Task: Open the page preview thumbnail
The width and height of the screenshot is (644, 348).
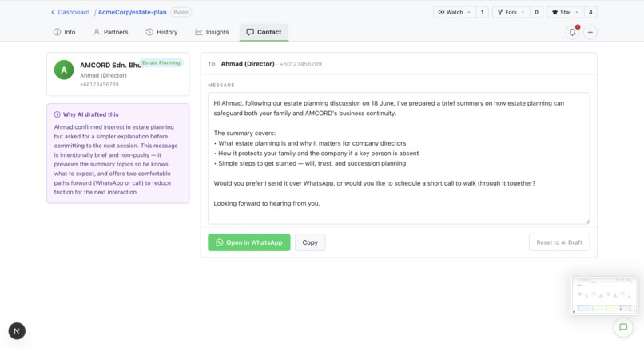Action: click(604, 296)
